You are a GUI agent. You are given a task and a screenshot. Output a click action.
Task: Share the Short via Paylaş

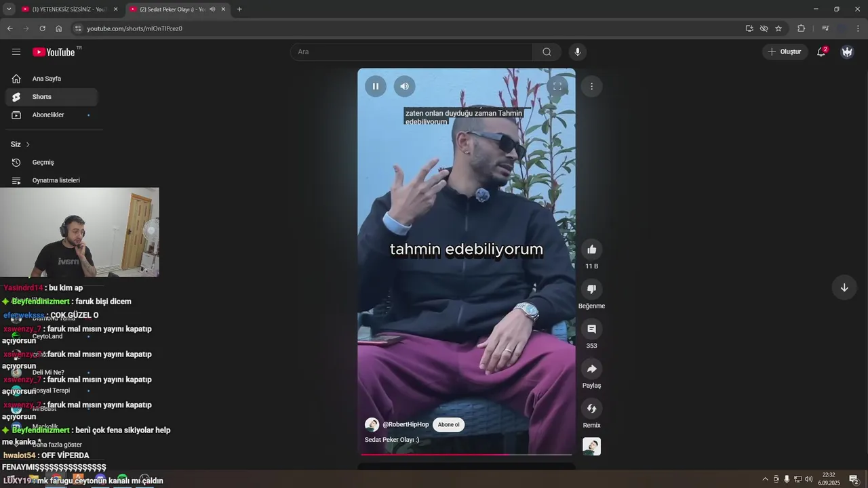pos(591,369)
